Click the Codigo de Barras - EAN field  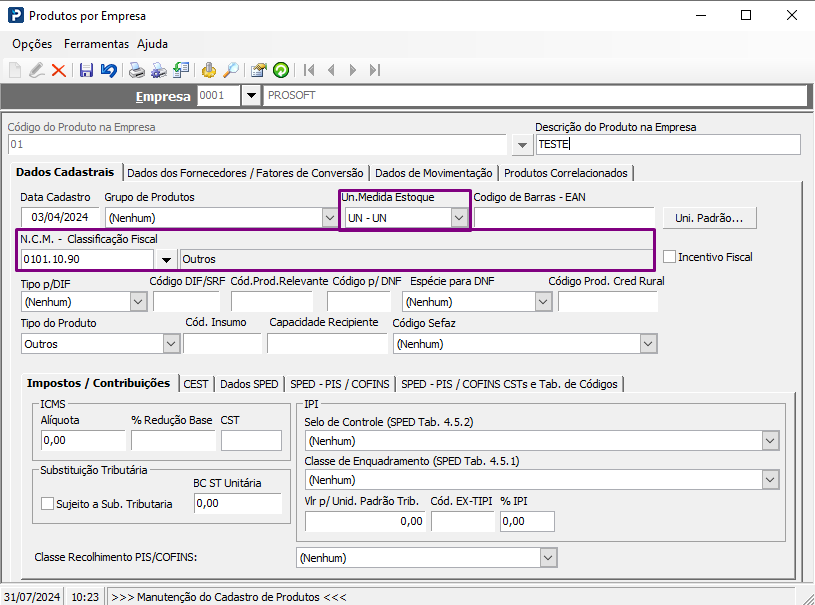click(564, 218)
